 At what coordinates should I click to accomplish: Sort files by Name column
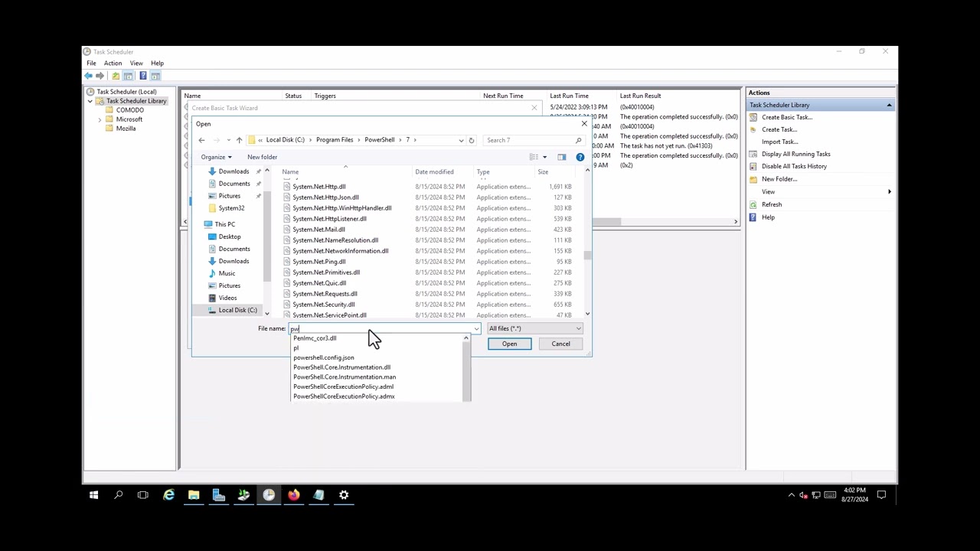pos(345,171)
